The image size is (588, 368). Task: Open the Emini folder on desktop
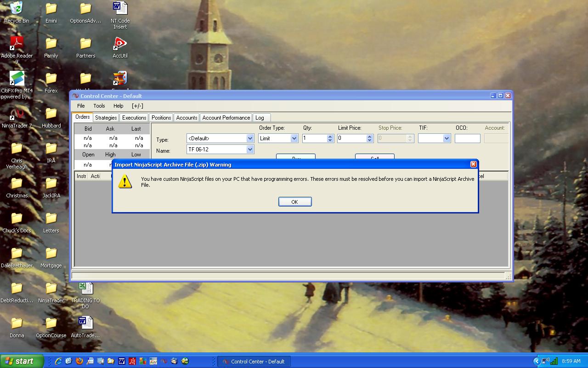[x=51, y=12]
